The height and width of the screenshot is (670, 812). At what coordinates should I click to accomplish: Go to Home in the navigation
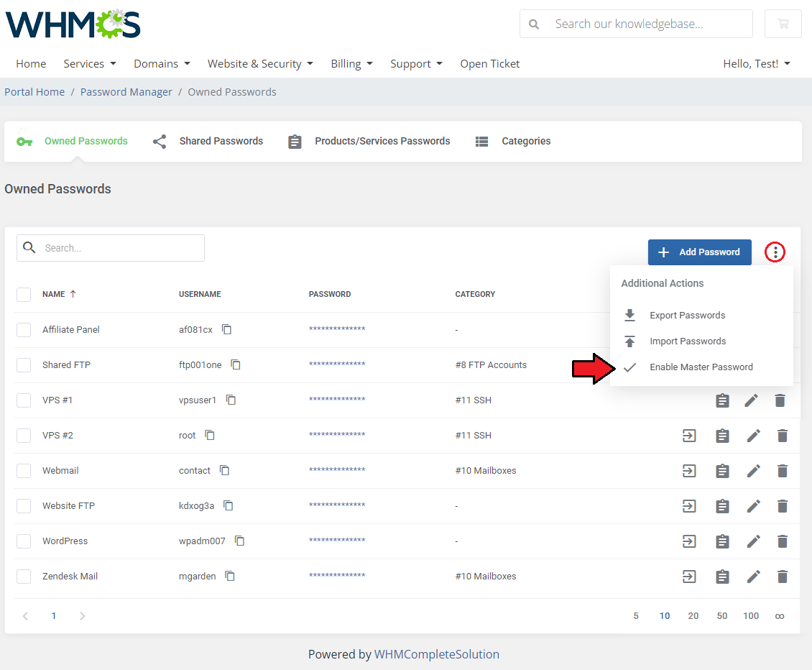tap(31, 64)
